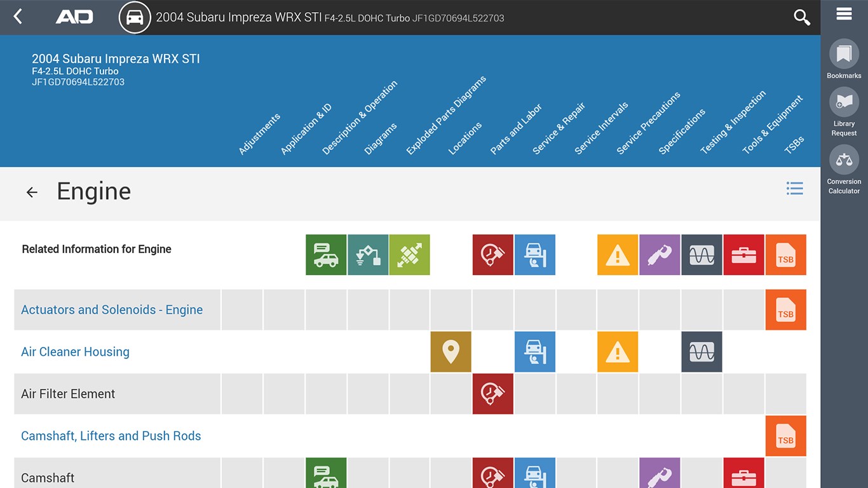The height and width of the screenshot is (488, 868).
Task: Open the Conversion Calculator
Action: [x=844, y=170]
